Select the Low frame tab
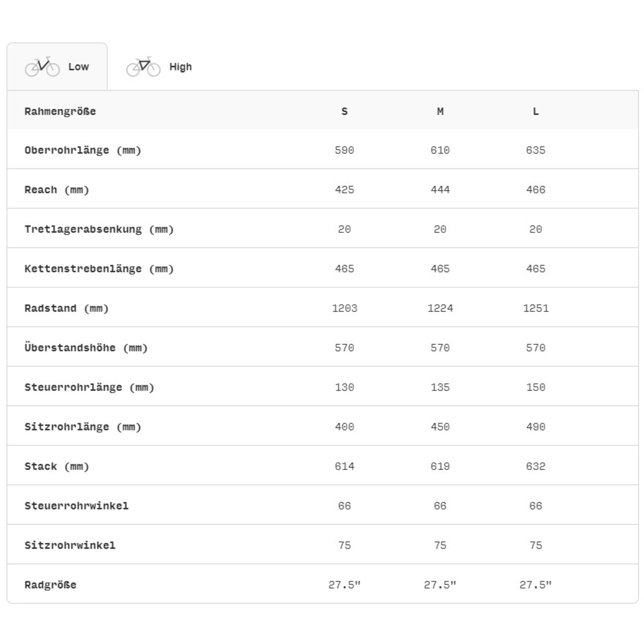The height and width of the screenshot is (644, 644). coord(78,67)
